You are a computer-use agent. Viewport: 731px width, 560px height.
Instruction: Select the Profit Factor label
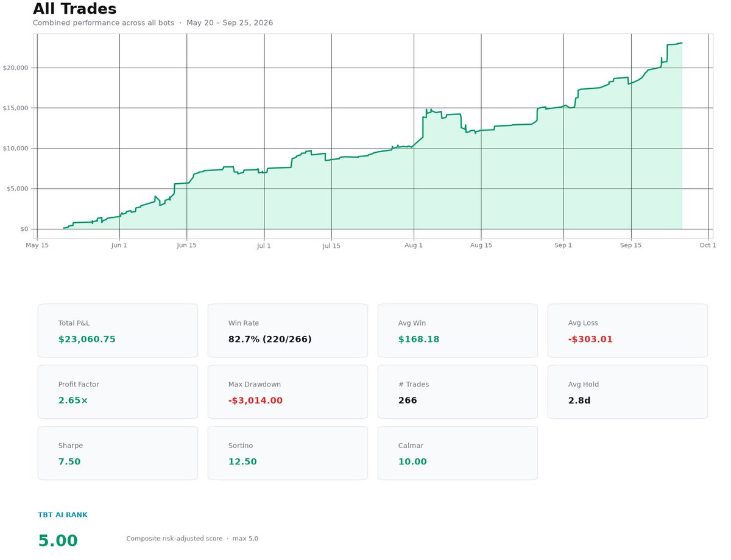[x=79, y=384]
